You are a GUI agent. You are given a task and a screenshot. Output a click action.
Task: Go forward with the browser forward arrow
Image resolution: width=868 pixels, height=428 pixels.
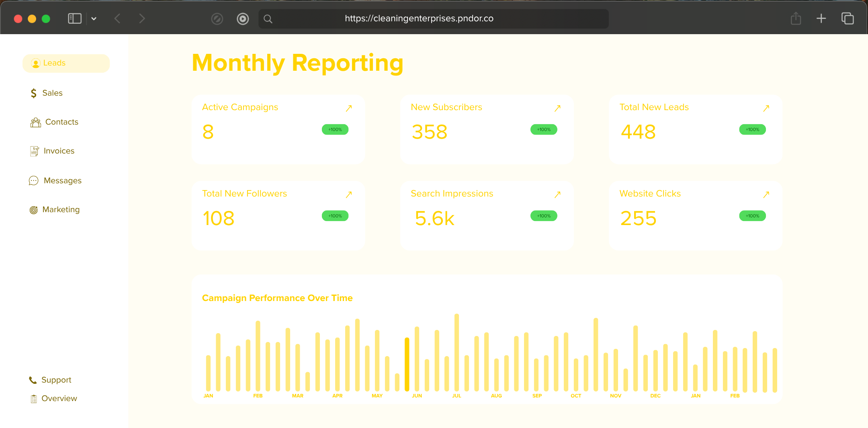click(142, 18)
